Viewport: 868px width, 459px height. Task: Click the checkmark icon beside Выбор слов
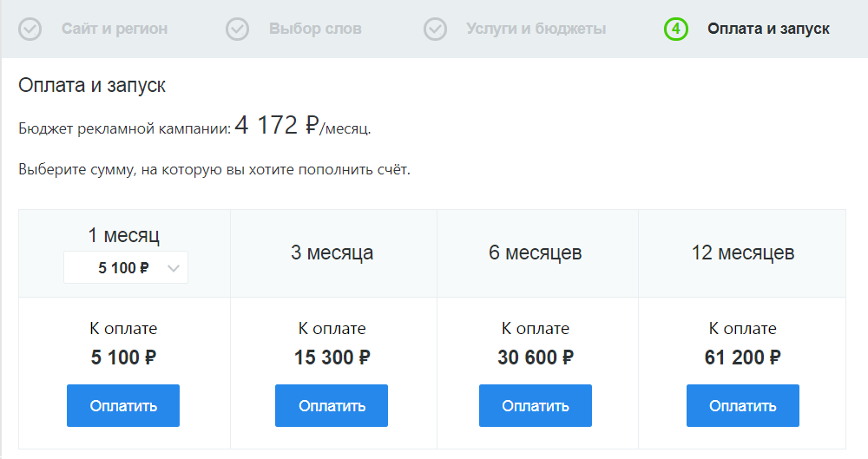[238, 30]
